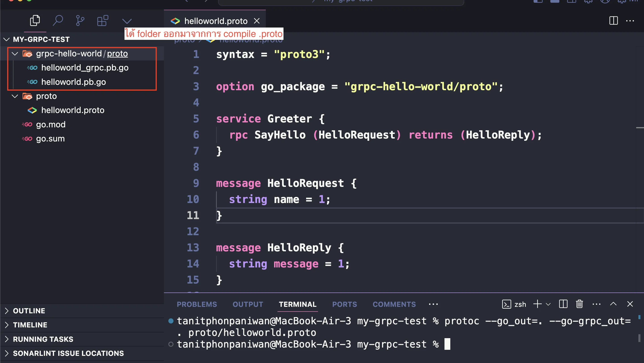Click the grpc-hello-world folder icon

(27, 54)
